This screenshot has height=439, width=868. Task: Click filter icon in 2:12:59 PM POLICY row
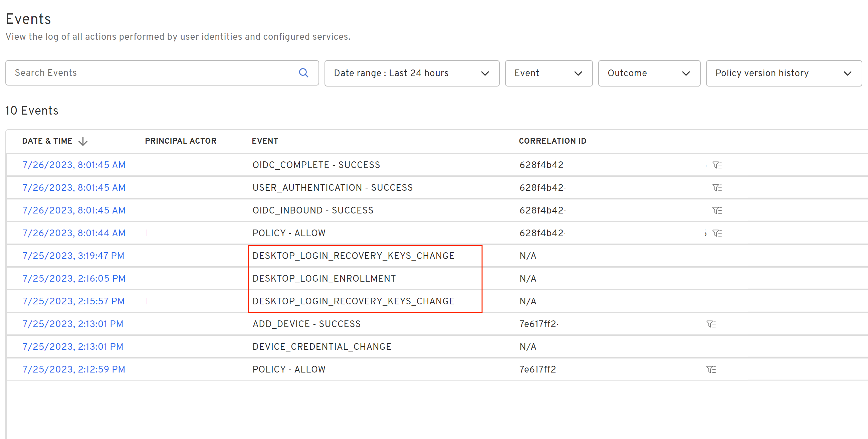[711, 370]
